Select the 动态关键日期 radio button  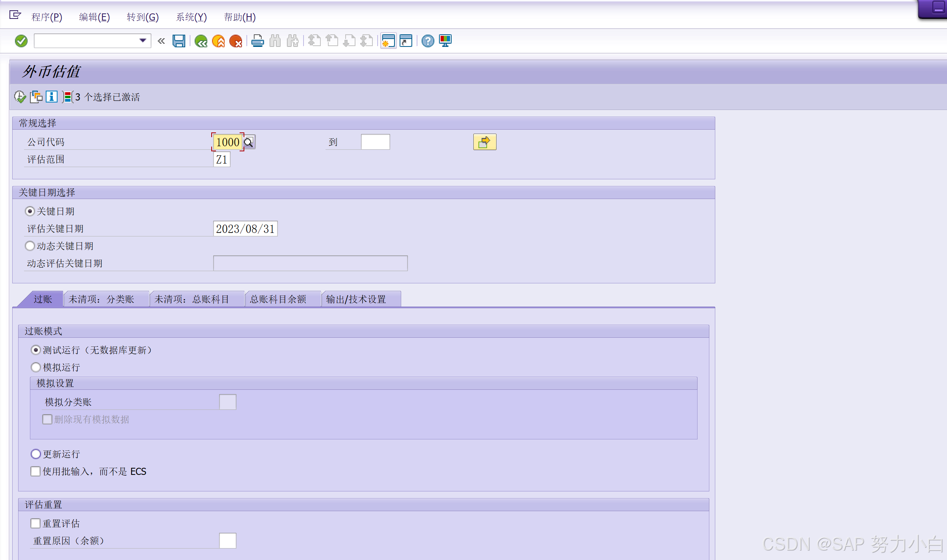click(30, 246)
